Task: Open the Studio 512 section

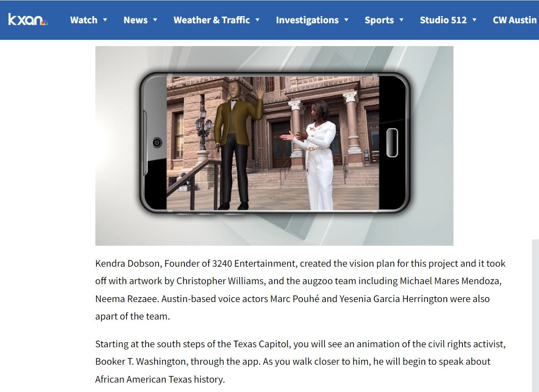Action: [x=444, y=20]
